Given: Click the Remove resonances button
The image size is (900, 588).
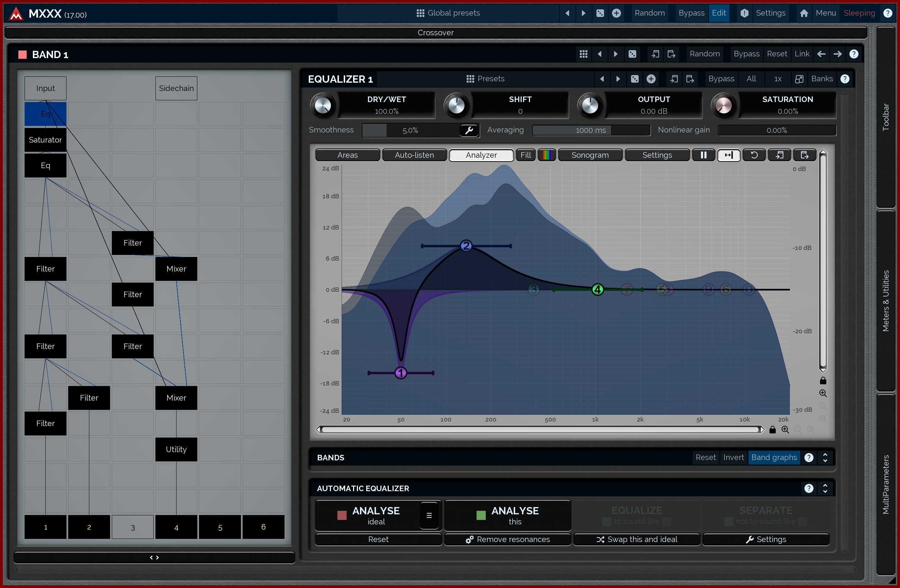Looking at the screenshot, I should click(507, 539).
